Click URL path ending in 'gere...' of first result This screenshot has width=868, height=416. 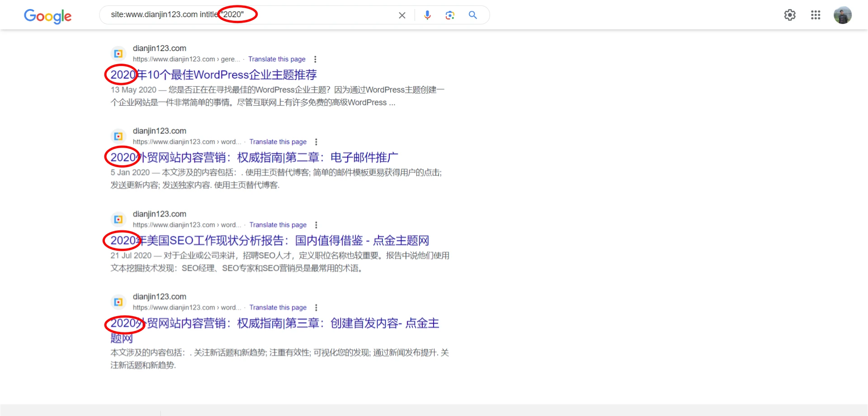(186, 59)
